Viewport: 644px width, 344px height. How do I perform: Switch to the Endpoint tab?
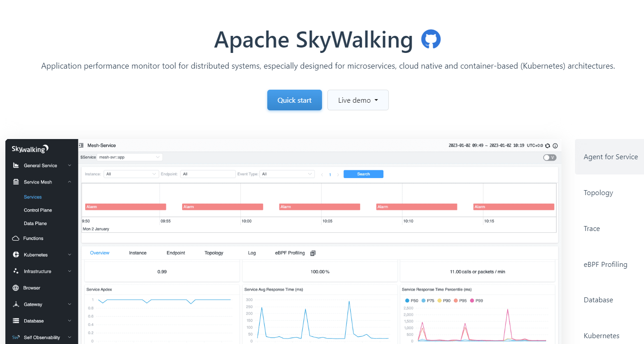(176, 253)
